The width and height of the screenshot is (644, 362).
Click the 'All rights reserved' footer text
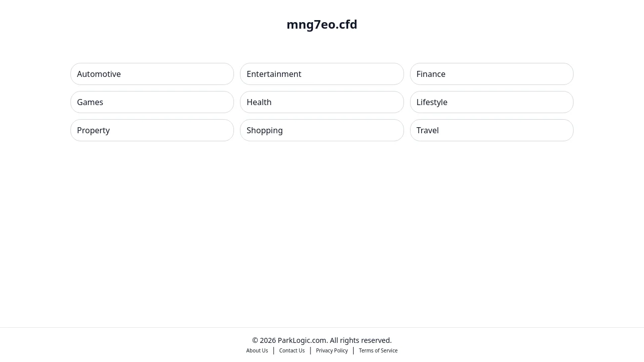point(361,340)
